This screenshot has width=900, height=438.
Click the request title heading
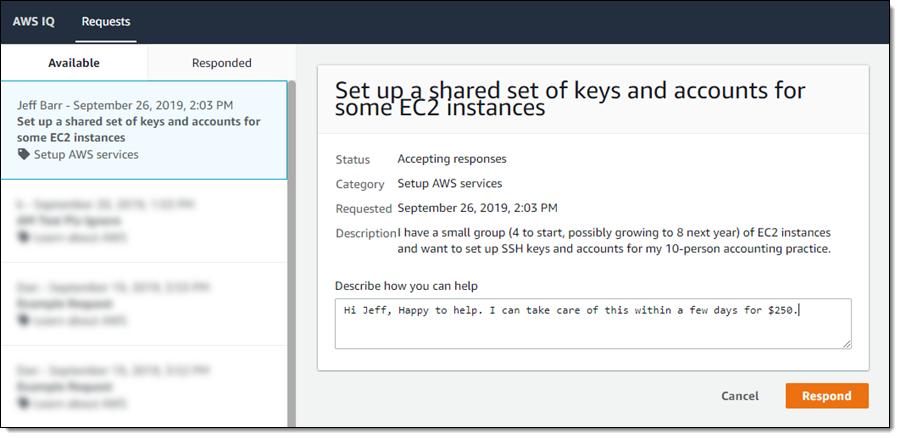tap(570, 99)
